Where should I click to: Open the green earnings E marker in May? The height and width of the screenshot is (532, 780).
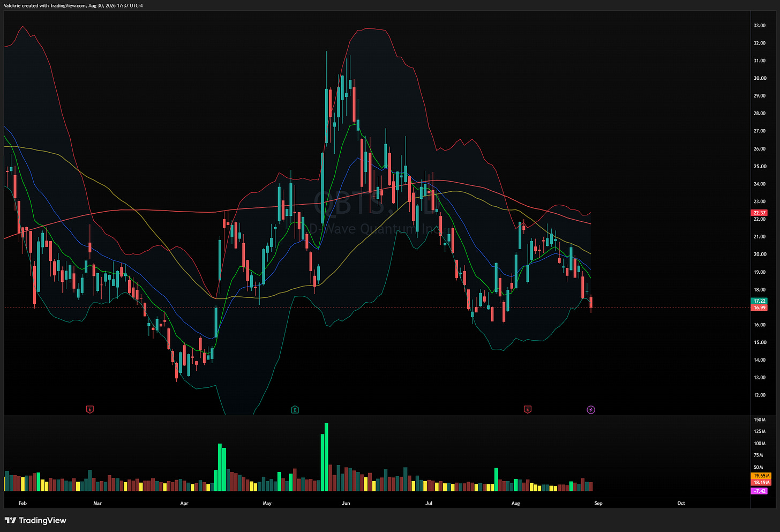[295, 410]
